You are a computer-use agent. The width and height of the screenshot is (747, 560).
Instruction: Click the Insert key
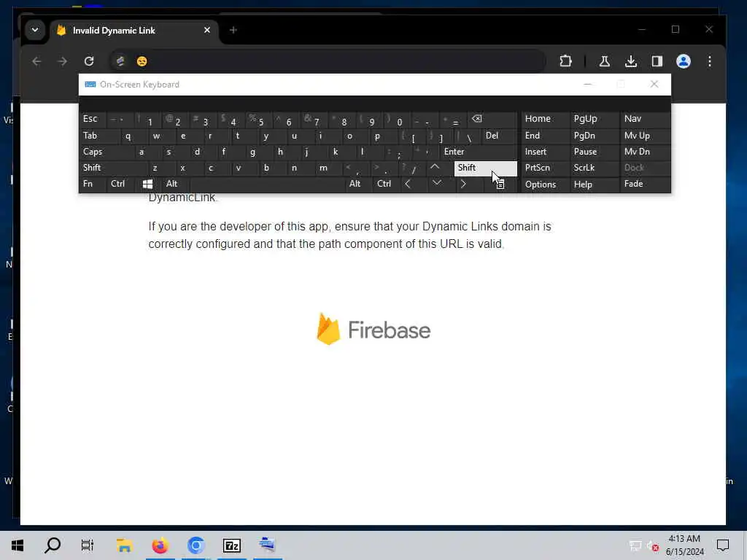[x=545, y=152]
